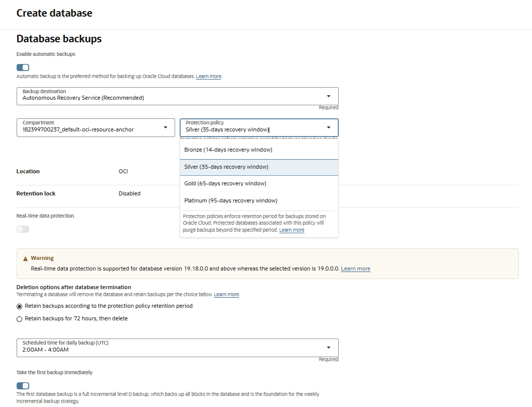Screen dimensions: 532x407
Task: Open Learn more link in protection policy list
Action: click(x=292, y=230)
